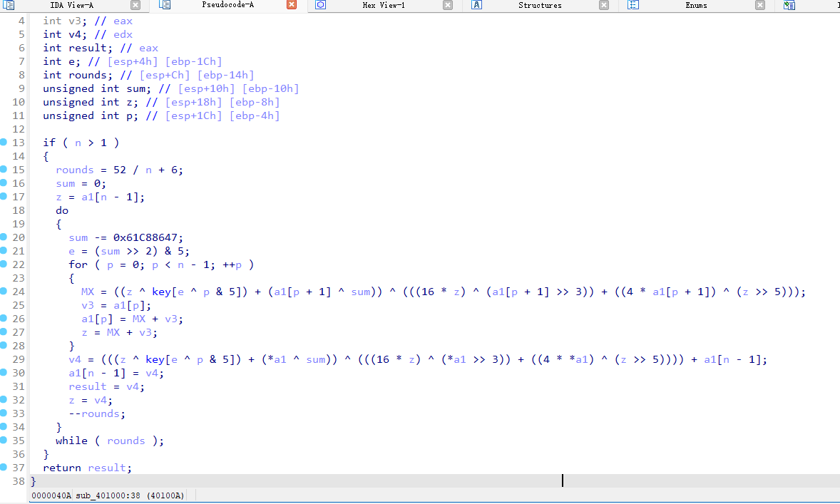Click the Enums tab icon

632,5
